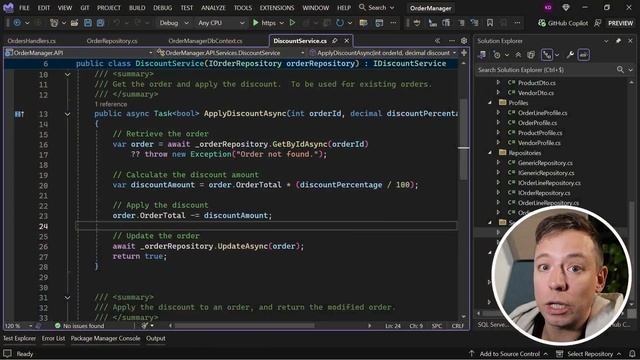Click the code cleanup broom icon
The height and width of the screenshot is (360, 640).
[144, 326]
